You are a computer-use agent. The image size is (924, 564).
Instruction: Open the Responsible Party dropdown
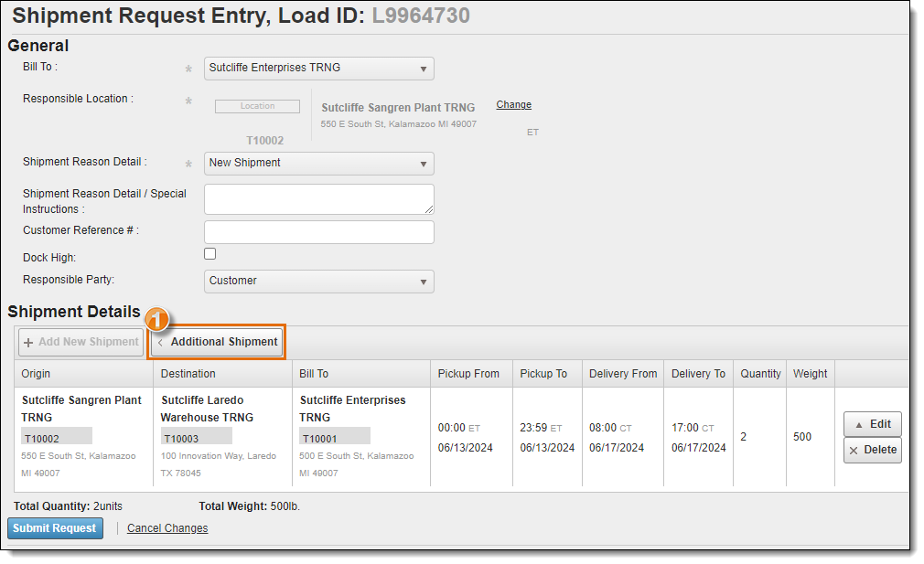[318, 281]
